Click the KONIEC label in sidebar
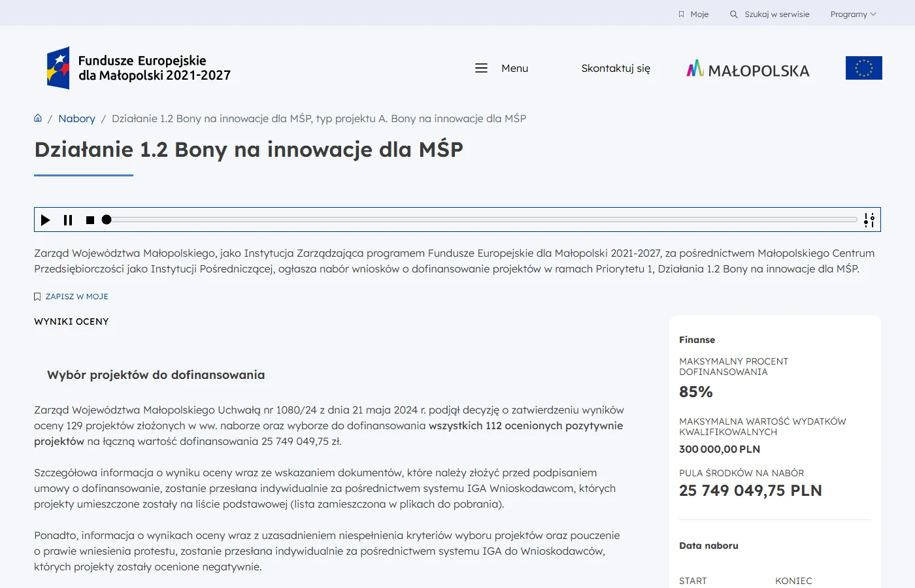 [794, 581]
